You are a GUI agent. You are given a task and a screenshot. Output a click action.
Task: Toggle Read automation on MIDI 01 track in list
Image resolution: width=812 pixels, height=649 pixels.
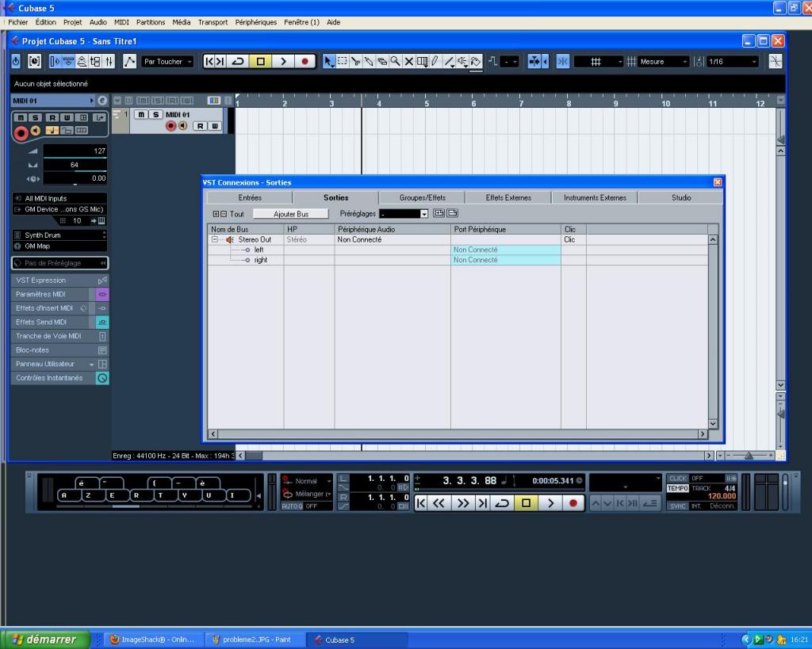[x=201, y=126]
